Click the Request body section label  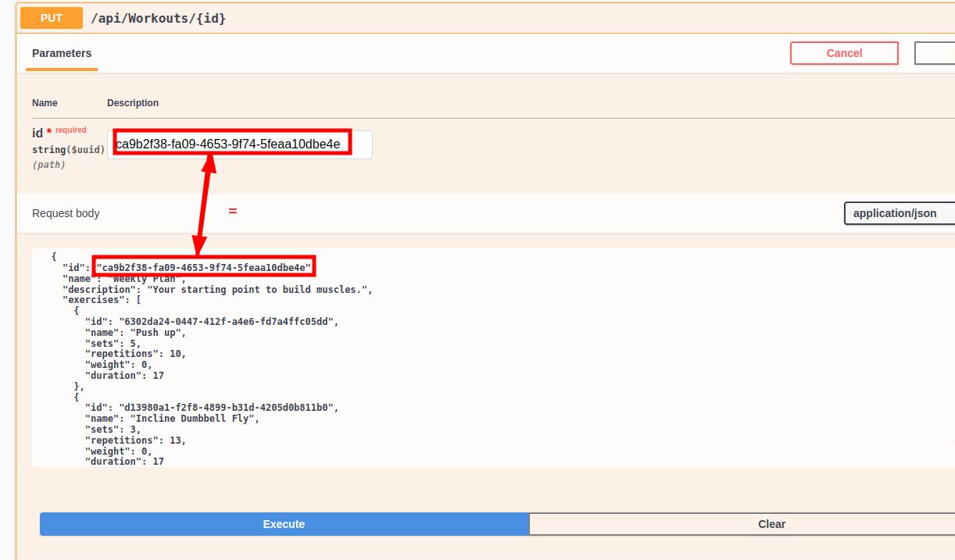(66, 213)
